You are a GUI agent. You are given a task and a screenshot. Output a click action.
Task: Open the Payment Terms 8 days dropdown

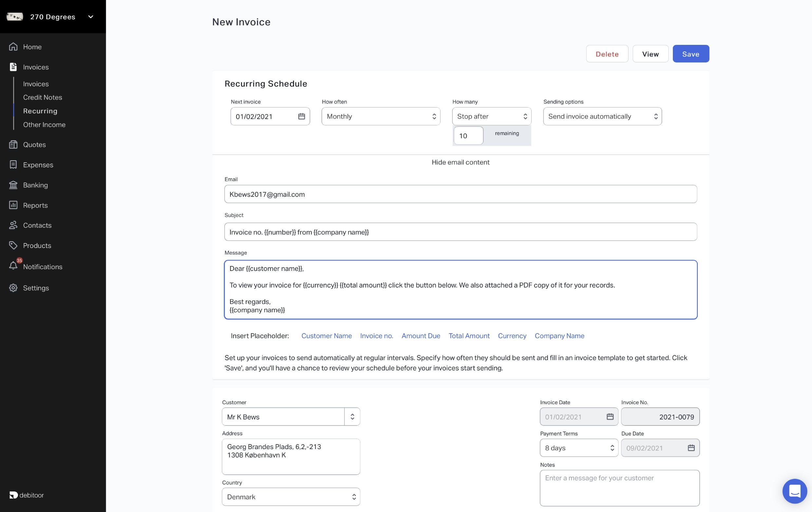click(x=579, y=448)
